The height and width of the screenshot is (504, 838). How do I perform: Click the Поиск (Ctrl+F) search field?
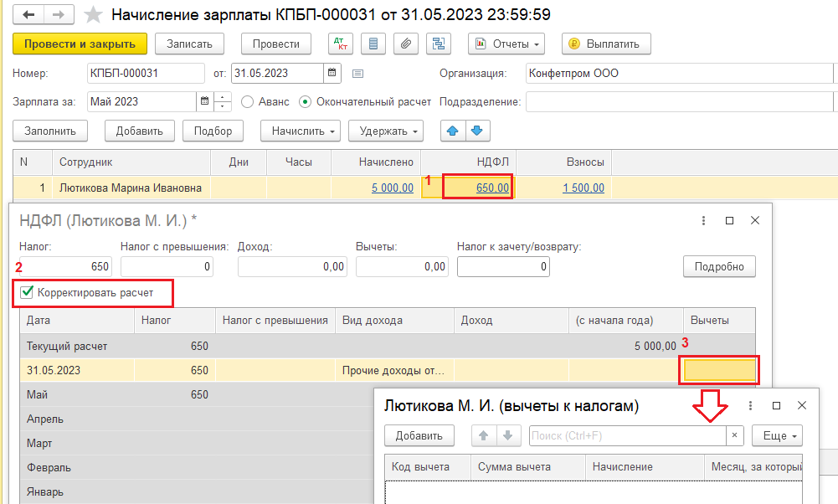tap(627, 435)
